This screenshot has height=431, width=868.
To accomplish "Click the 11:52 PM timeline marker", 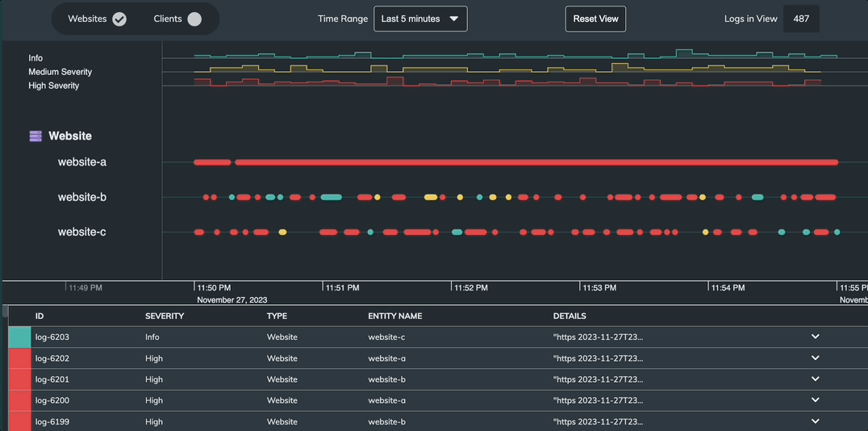I will click(x=470, y=287).
